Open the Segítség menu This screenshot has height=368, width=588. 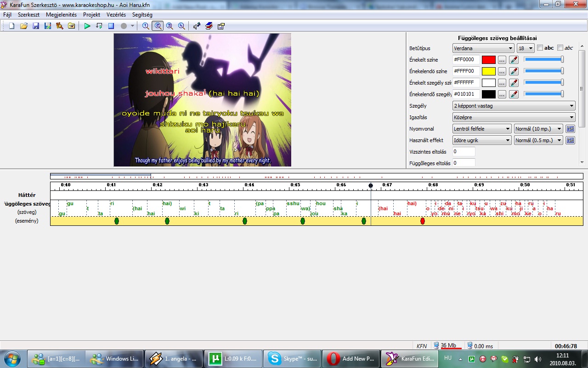click(142, 15)
